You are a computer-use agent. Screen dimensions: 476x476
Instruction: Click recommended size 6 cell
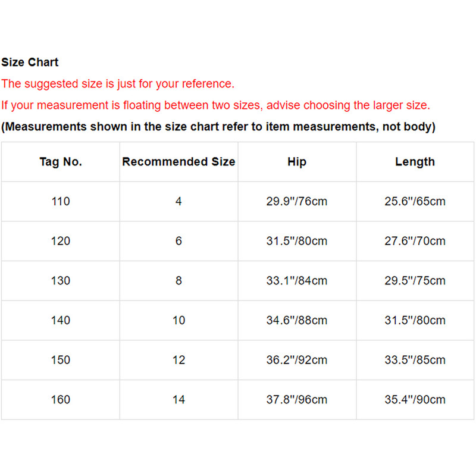tap(178, 241)
